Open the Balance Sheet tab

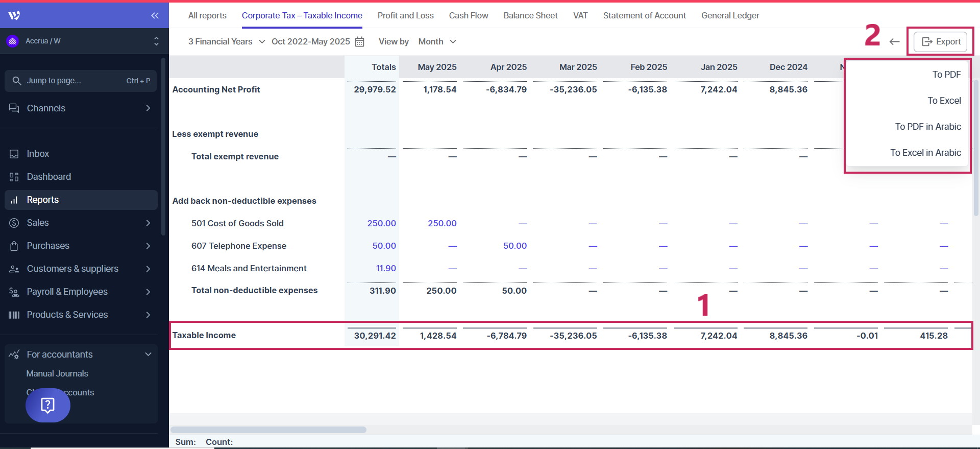click(530, 16)
